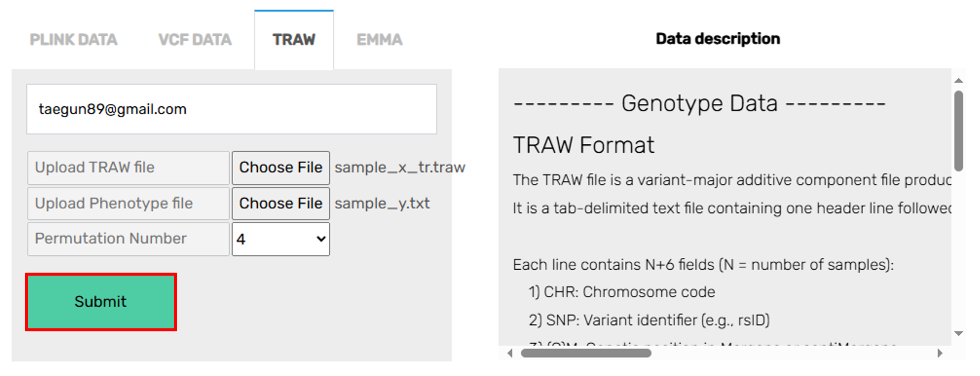Switch to the PLINK DATA tab

pyautogui.click(x=74, y=40)
